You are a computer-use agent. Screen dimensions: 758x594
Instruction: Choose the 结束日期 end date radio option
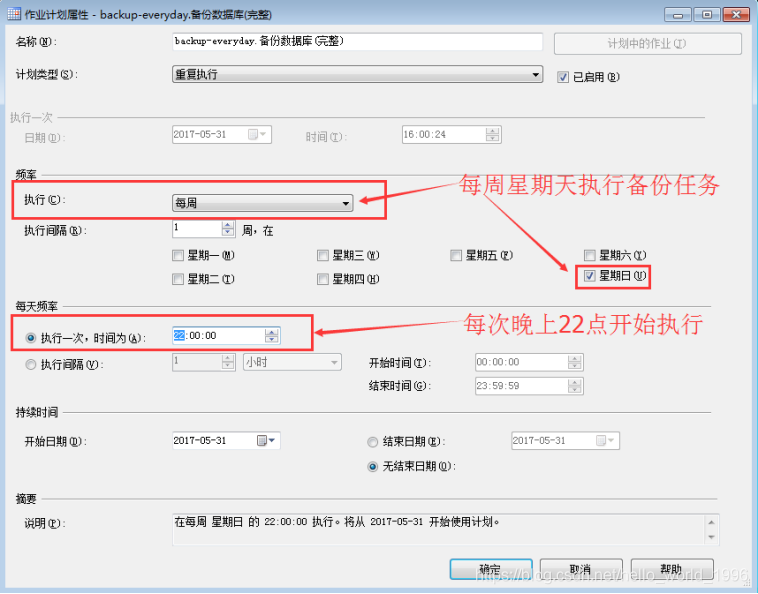374,441
